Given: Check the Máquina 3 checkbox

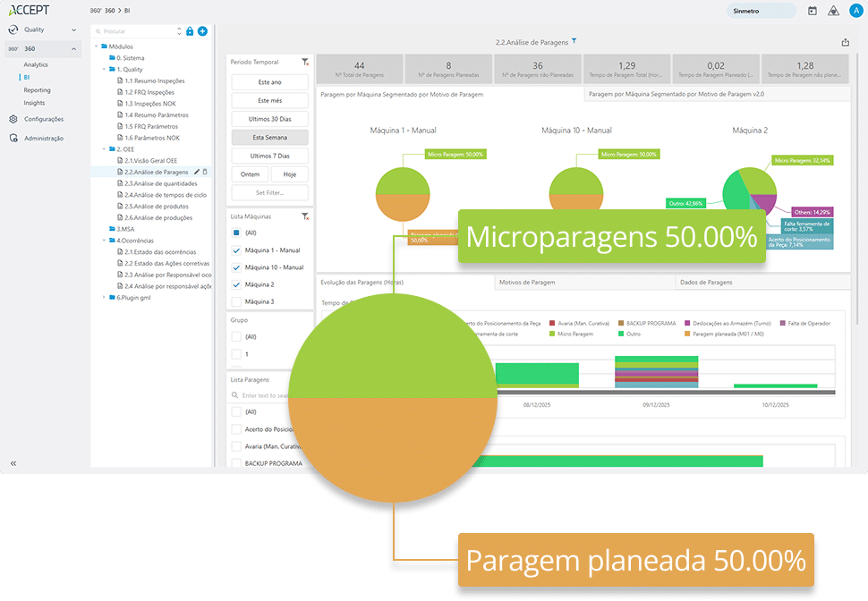Looking at the screenshot, I should (236, 301).
